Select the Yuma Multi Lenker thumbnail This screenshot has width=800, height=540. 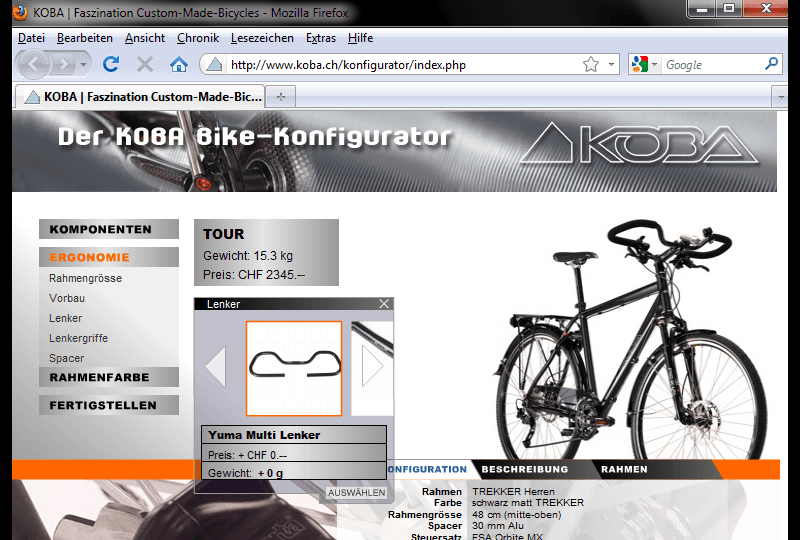pos(294,369)
